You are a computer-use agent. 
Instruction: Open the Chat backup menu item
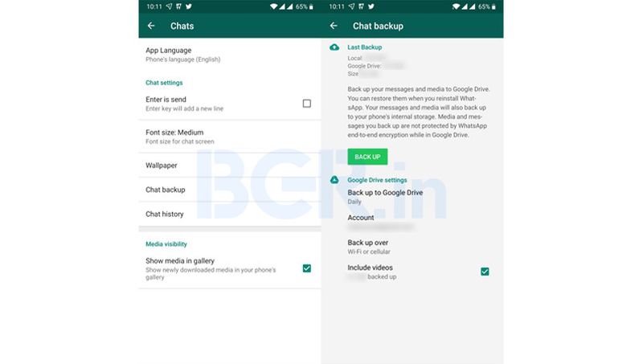[230, 190]
